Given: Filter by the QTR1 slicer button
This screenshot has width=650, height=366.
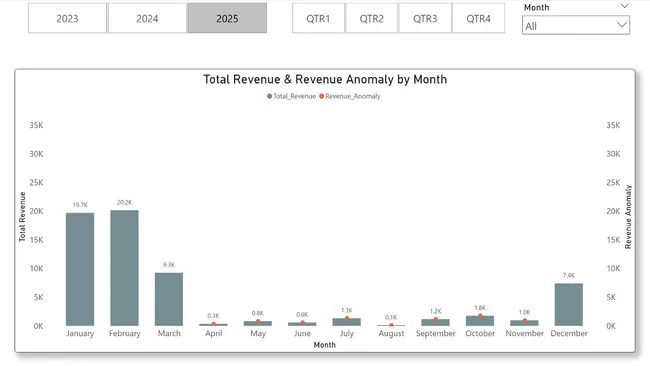Looking at the screenshot, I should coord(318,18).
